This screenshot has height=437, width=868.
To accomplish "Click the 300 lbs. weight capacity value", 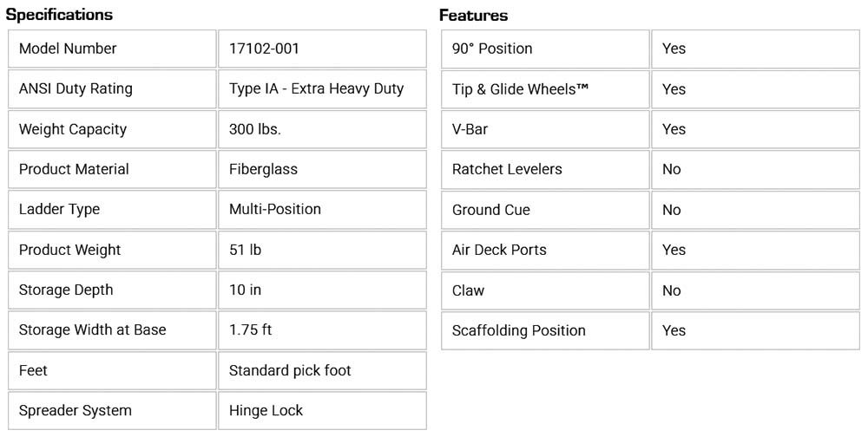I will 255,129.
